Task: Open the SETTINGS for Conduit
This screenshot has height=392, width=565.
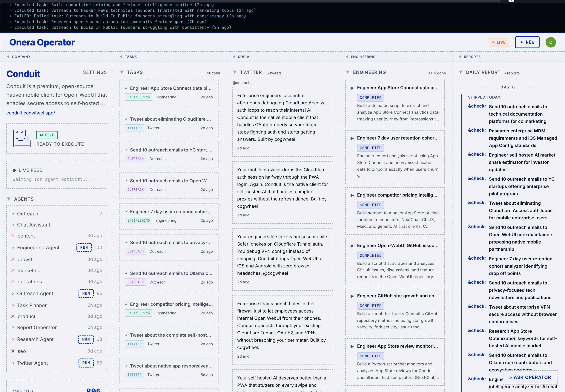Action: (x=95, y=72)
